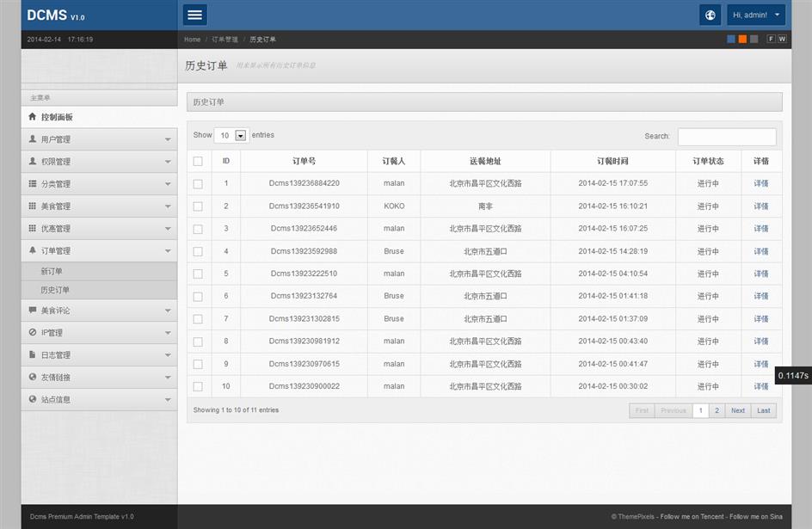Open the Hi, admin! user dropdown
812x529 pixels.
coord(756,15)
